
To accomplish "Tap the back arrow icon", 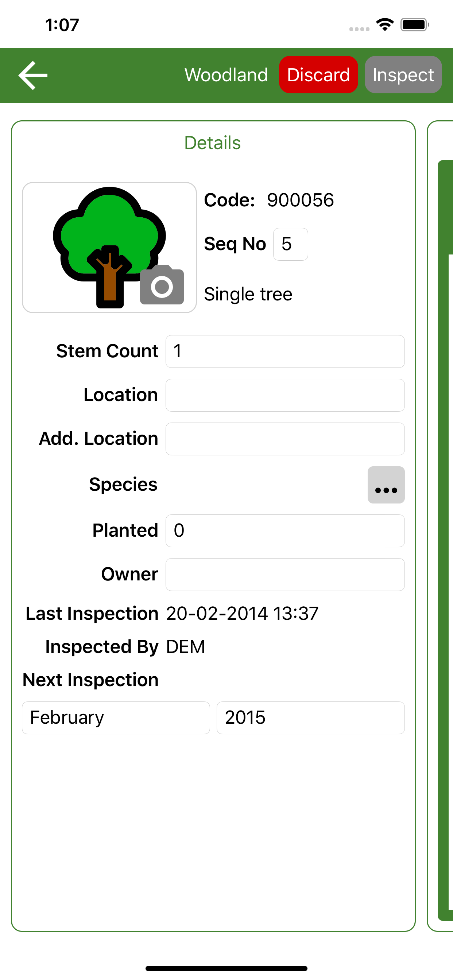I will coord(33,75).
